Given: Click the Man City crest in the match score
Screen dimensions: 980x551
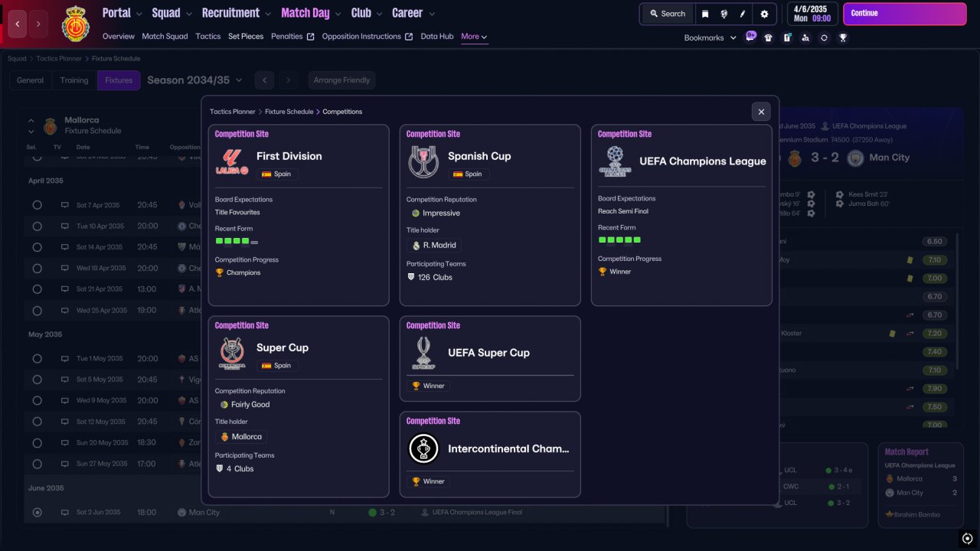Looking at the screenshot, I should [x=856, y=158].
